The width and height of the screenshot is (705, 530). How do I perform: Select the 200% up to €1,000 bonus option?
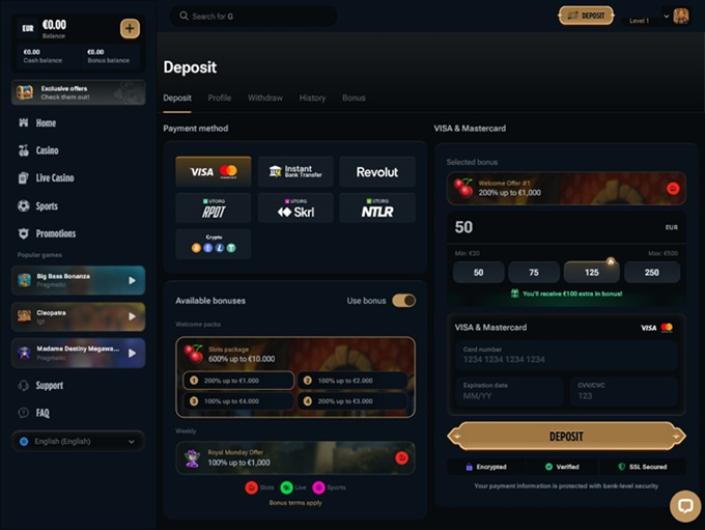click(x=238, y=380)
